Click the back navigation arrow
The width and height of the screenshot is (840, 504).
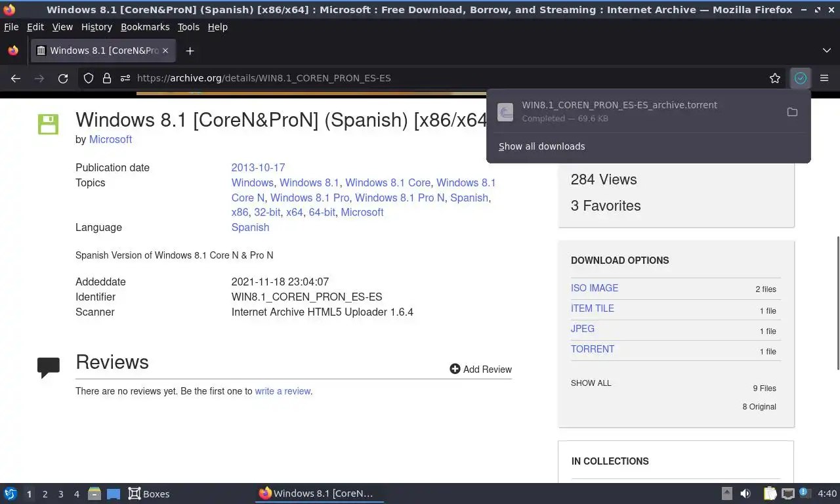16,78
